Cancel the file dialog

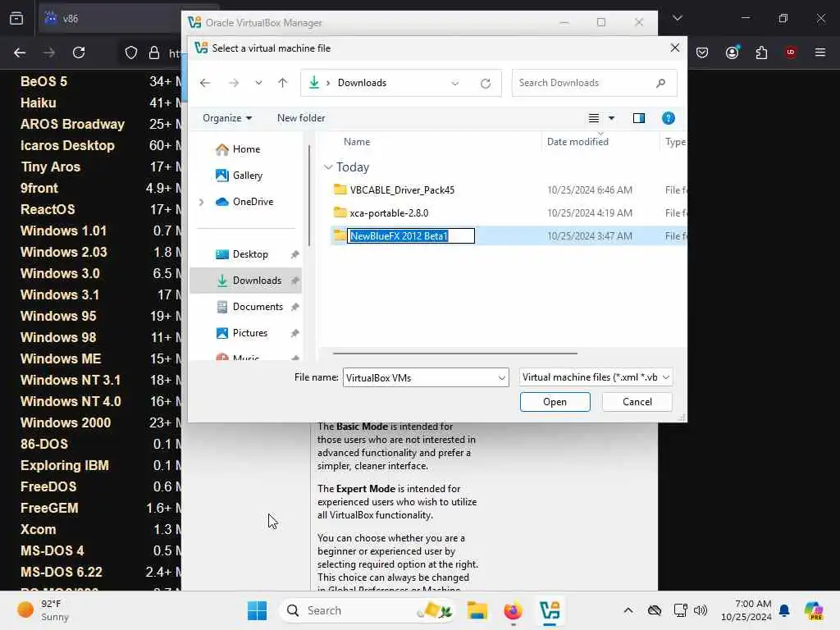pos(637,402)
